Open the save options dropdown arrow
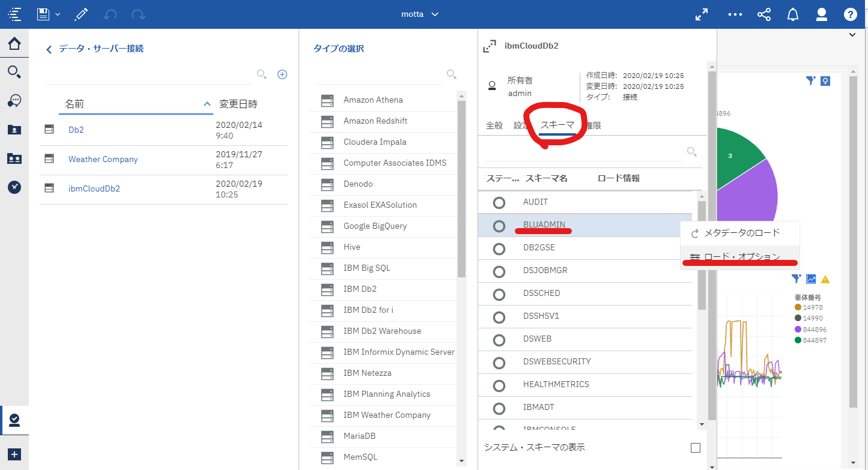This screenshot has height=470, width=868. [x=58, y=14]
